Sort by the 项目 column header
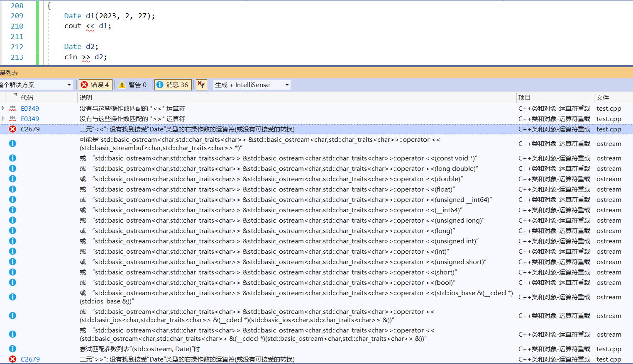 click(555, 98)
